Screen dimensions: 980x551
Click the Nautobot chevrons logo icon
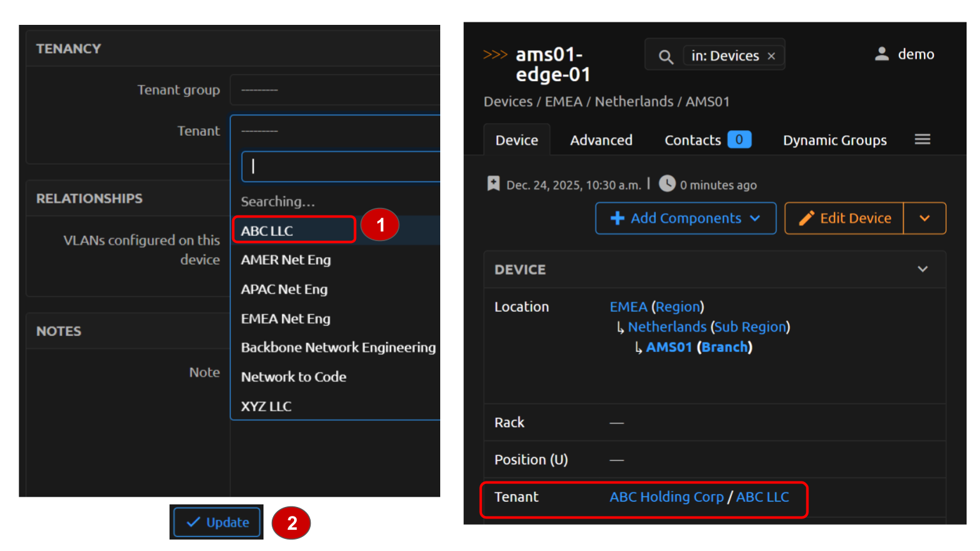tap(495, 55)
